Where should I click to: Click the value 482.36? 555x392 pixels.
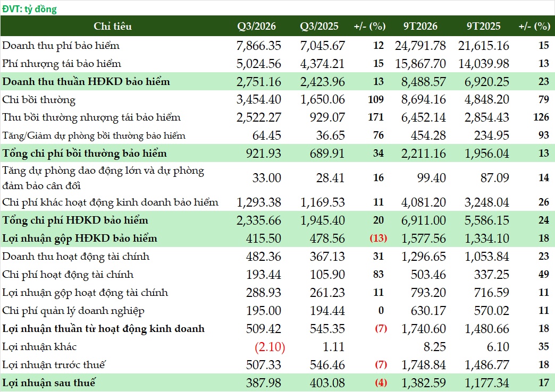263,257
